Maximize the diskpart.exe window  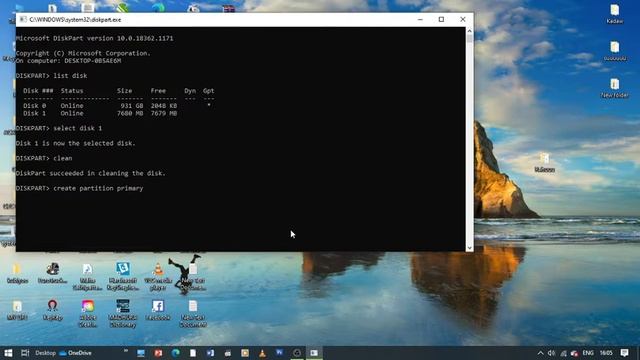[441, 20]
